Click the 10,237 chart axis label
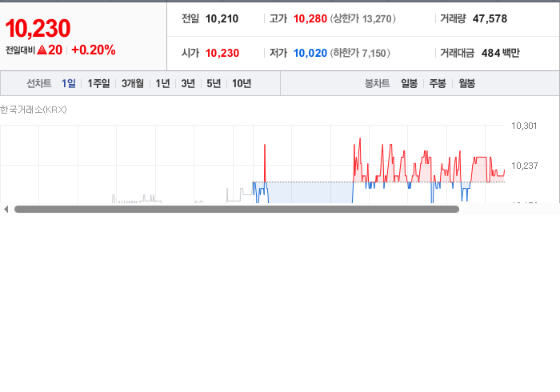The image size is (560, 392). click(524, 166)
